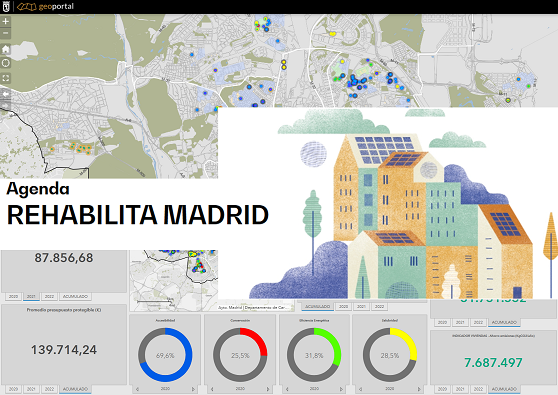Open the geoportal logo link
The image size is (558, 395).
coord(45,6)
